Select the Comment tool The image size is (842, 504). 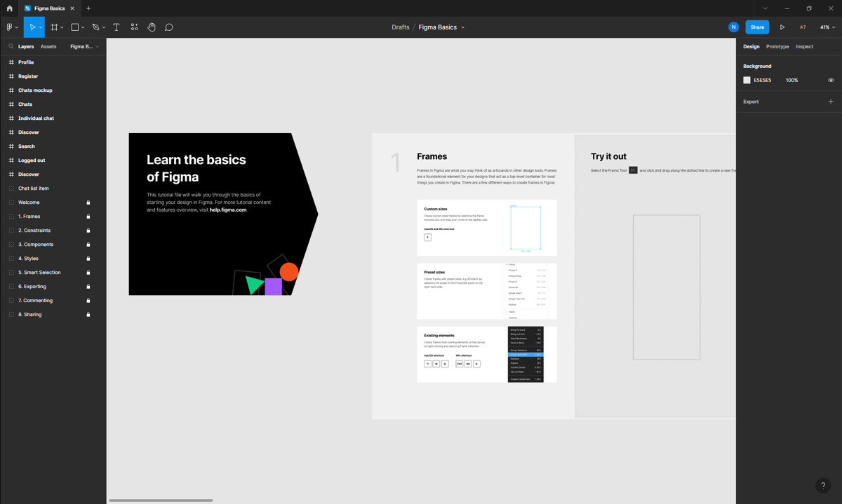point(169,27)
